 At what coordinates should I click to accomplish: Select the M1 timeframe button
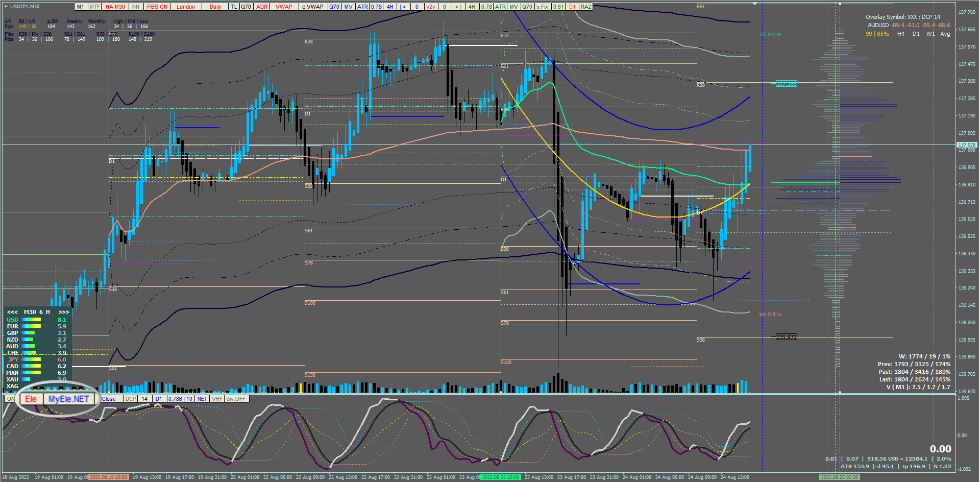click(x=81, y=7)
